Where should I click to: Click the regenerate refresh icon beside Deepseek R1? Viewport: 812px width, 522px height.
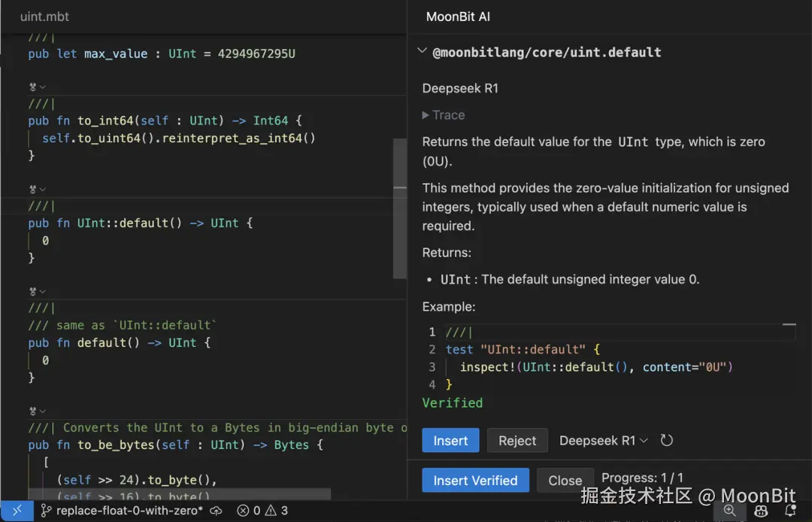coord(666,440)
